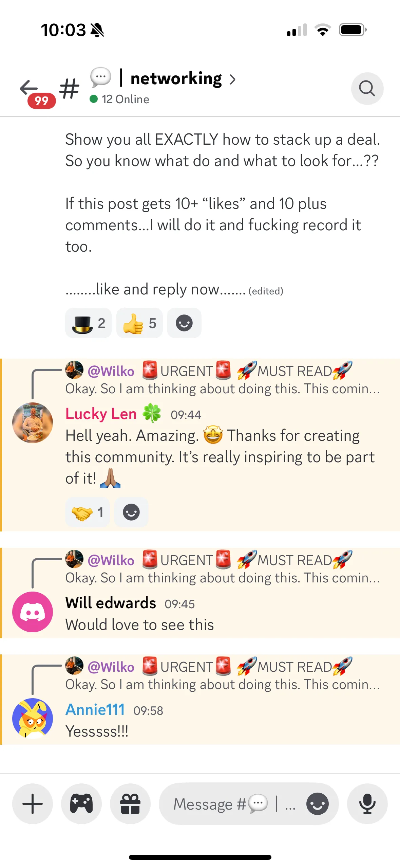The width and height of the screenshot is (400, 868).
Task: Focus the Message text input field
Action: tap(234, 804)
